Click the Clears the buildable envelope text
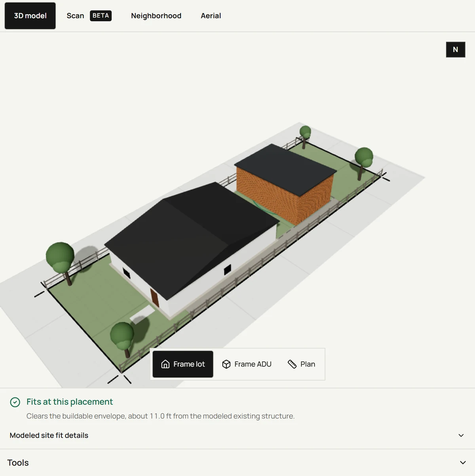475x476 pixels. coord(160,416)
